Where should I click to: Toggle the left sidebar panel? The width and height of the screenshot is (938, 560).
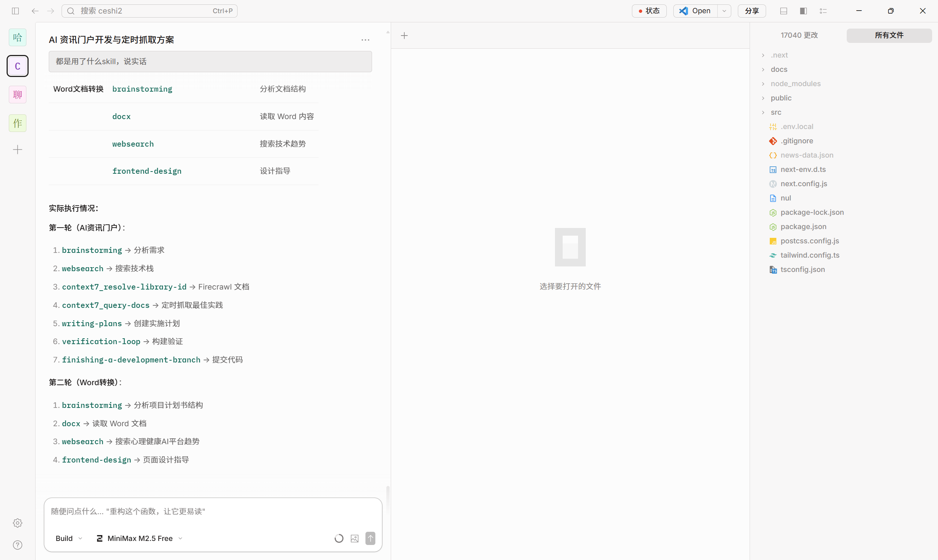point(15,11)
